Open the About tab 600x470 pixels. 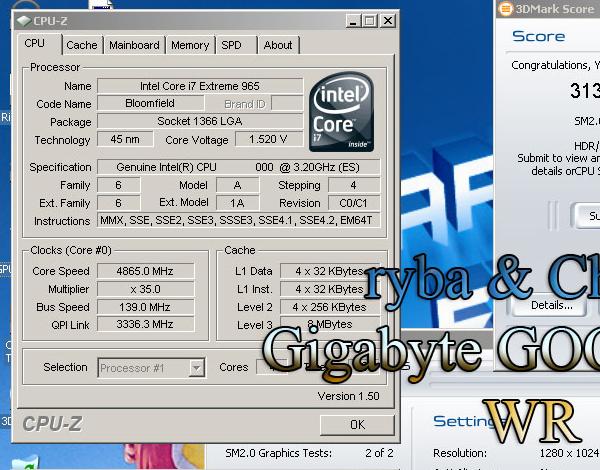click(278, 45)
